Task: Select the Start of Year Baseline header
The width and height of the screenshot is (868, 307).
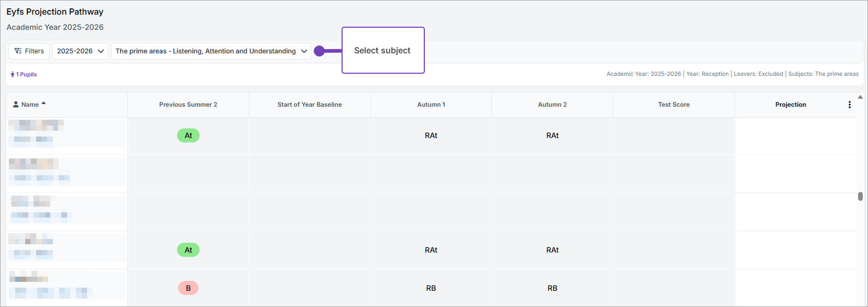Action: pyautogui.click(x=310, y=105)
